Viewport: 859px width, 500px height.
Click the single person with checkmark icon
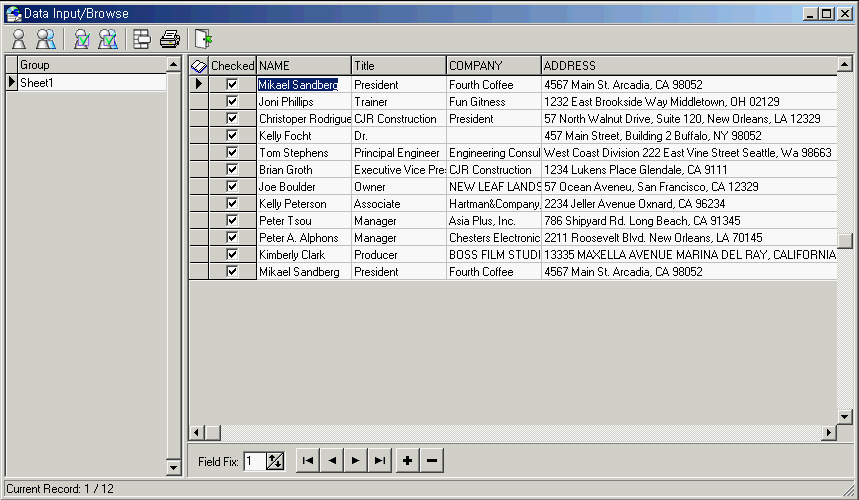(82, 39)
